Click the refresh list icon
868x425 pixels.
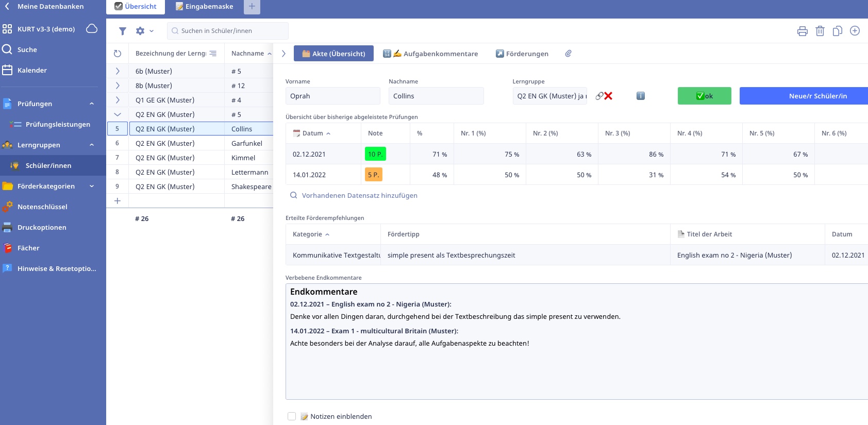click(x=118, y=54)
